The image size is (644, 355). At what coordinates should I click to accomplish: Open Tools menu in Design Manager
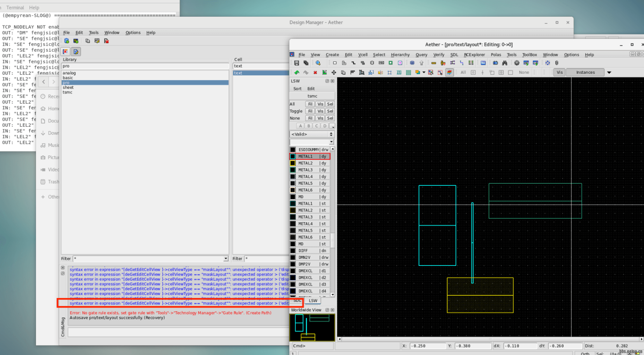point(94,33)
